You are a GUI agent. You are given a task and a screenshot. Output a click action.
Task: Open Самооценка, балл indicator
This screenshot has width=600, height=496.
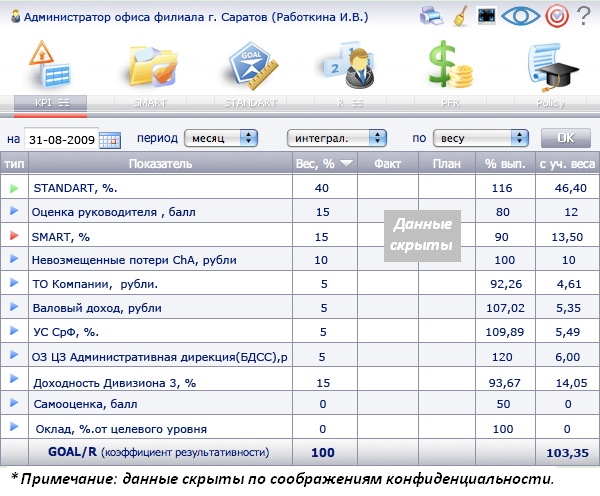point(85,405)
